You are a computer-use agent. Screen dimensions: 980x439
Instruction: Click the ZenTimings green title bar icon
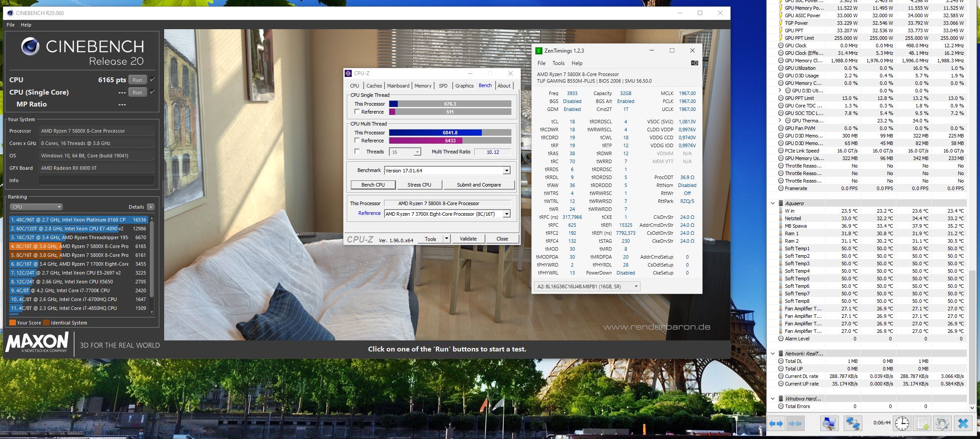click(x=538, y=51)
